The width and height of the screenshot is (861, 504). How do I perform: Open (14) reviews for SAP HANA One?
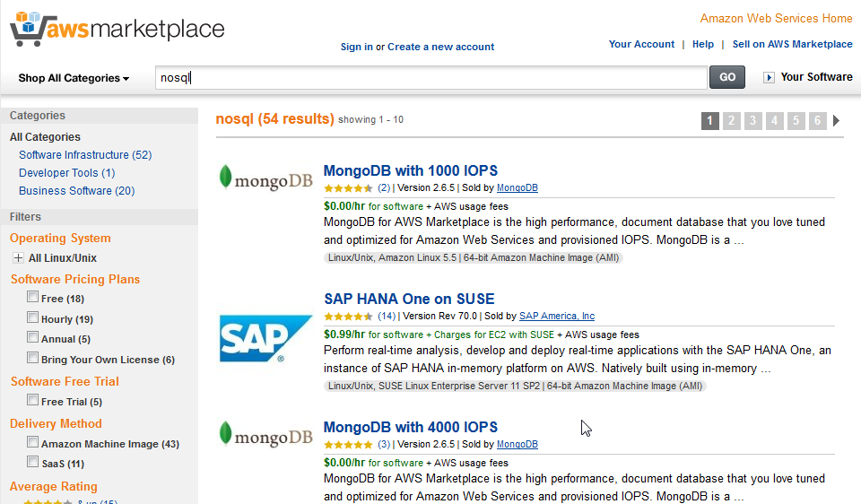[387, 316]
